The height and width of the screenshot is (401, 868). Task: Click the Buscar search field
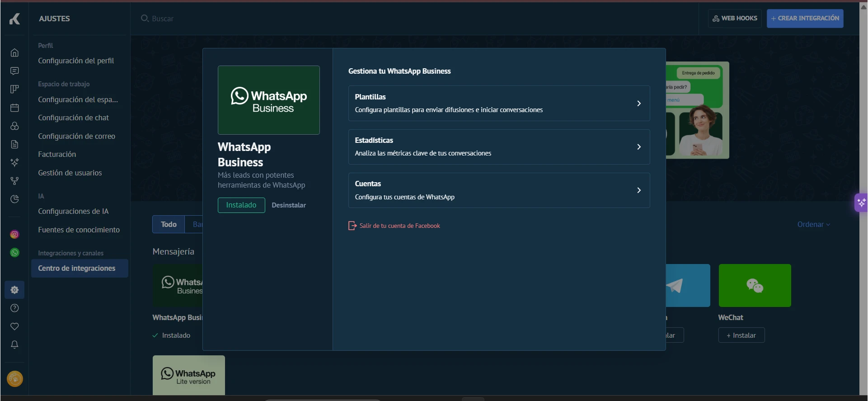(x=163, y=19)
